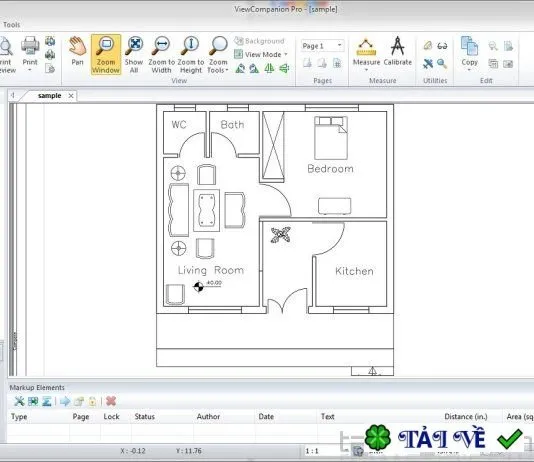
Task: Click the page grid icon in Pages
Action: (337, 63)
